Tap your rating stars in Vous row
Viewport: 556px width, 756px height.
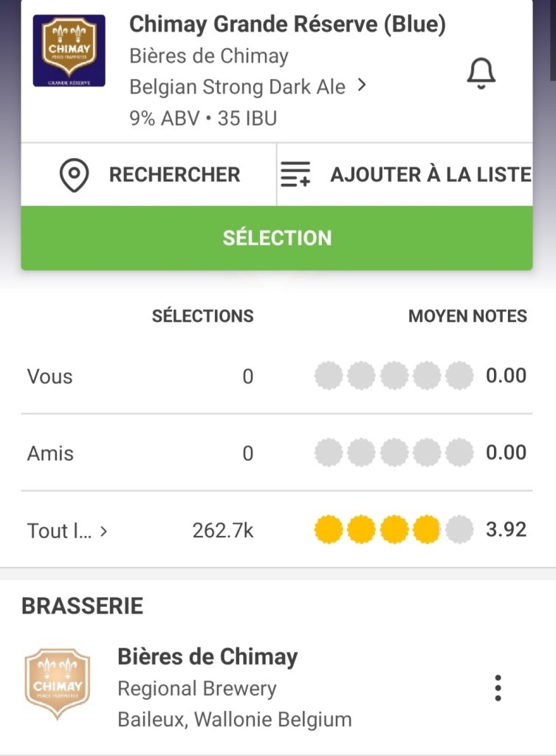[394, 377]
